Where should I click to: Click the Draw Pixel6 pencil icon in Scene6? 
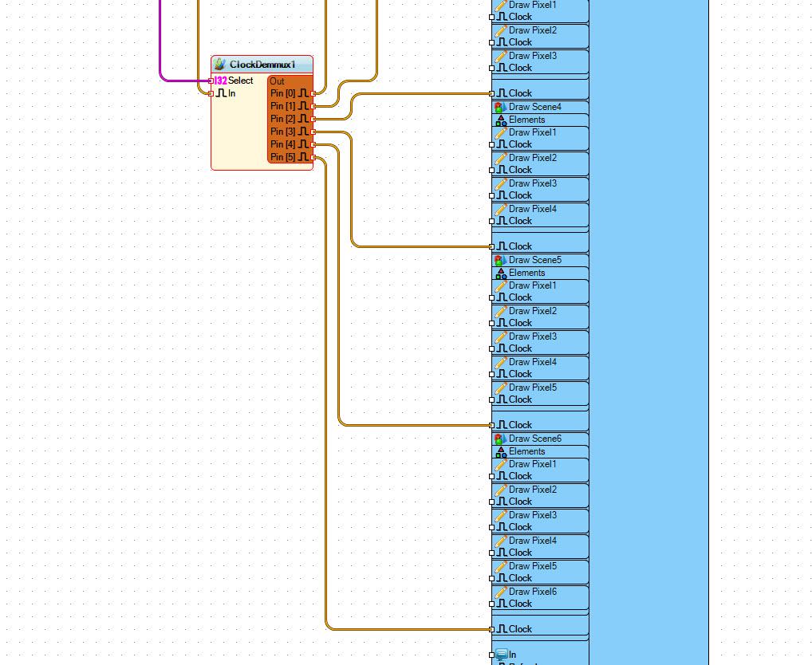(x=501, y=592)
